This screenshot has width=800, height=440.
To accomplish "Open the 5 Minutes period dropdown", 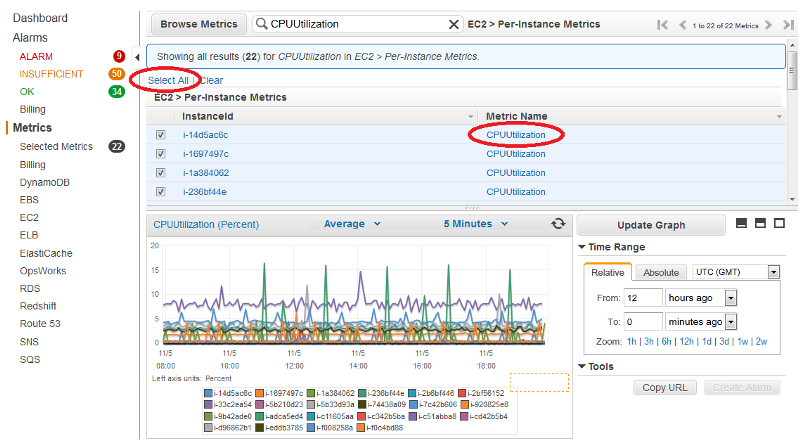I will pyautogui.click(x=476, y=224).
